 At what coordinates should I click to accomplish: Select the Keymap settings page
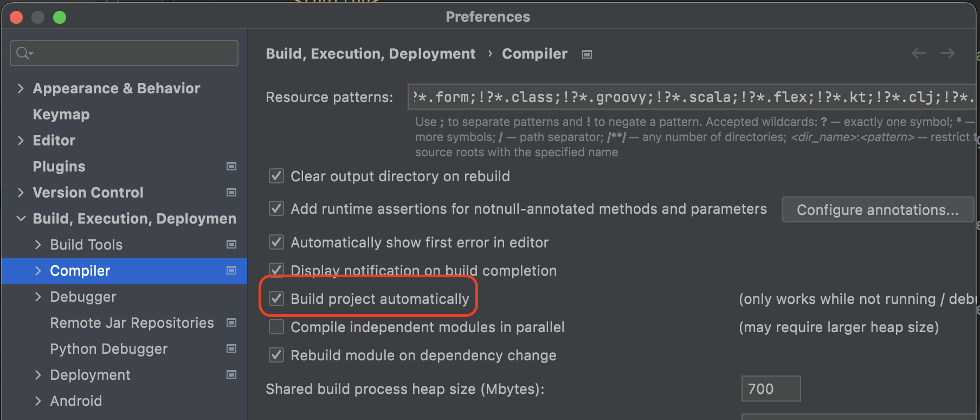click(x=61, y=114)
